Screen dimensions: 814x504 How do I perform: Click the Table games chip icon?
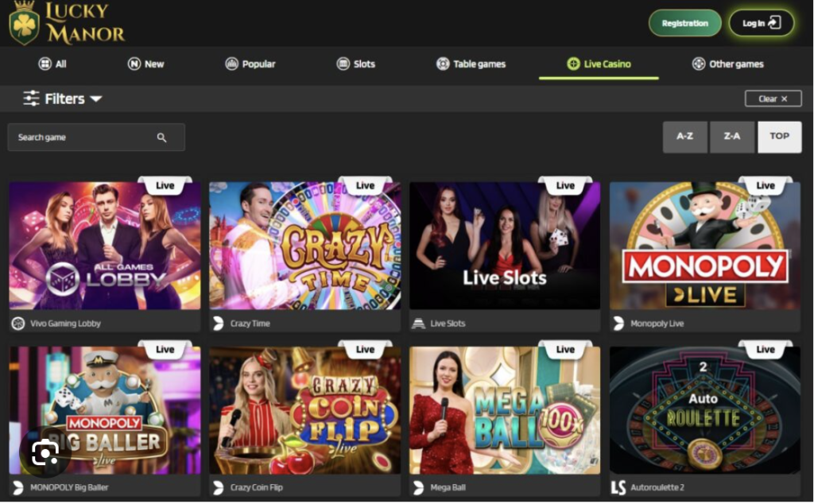click(443, 64)
